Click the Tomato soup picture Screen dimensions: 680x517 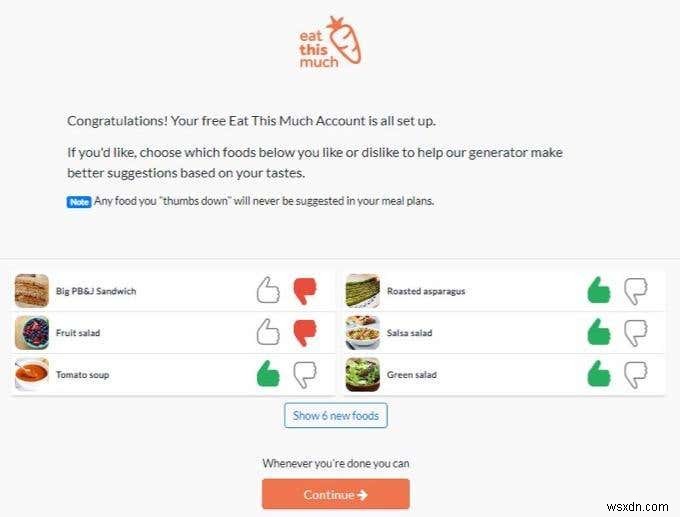point(32,374)
